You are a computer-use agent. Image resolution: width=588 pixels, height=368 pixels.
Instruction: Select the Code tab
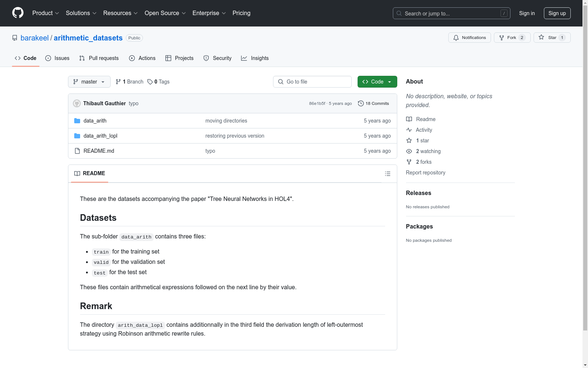25,58
